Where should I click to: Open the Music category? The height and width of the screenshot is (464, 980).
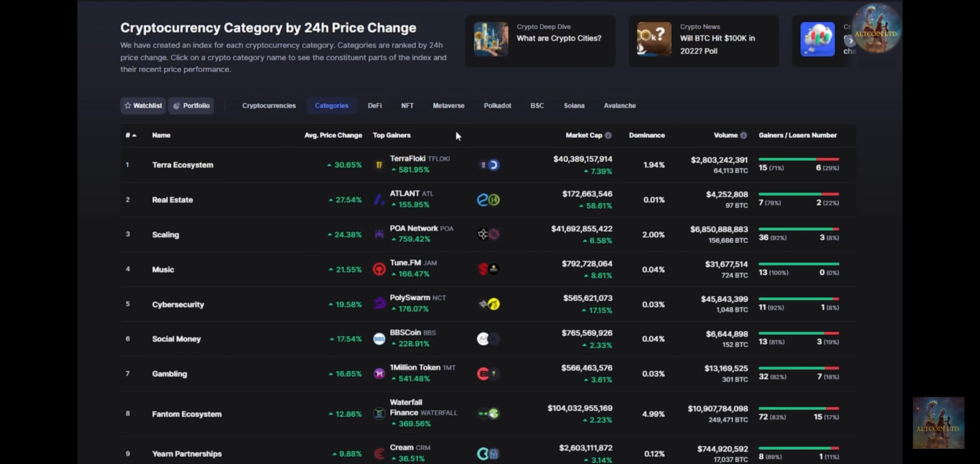click(x=163, y=269)
